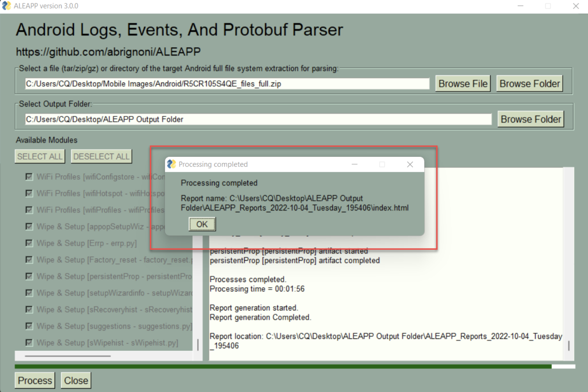The image size is (588, 392).
Task: Toggle Wipe & Setup appopSetupWiz checkbox
Action: (29, 227)
